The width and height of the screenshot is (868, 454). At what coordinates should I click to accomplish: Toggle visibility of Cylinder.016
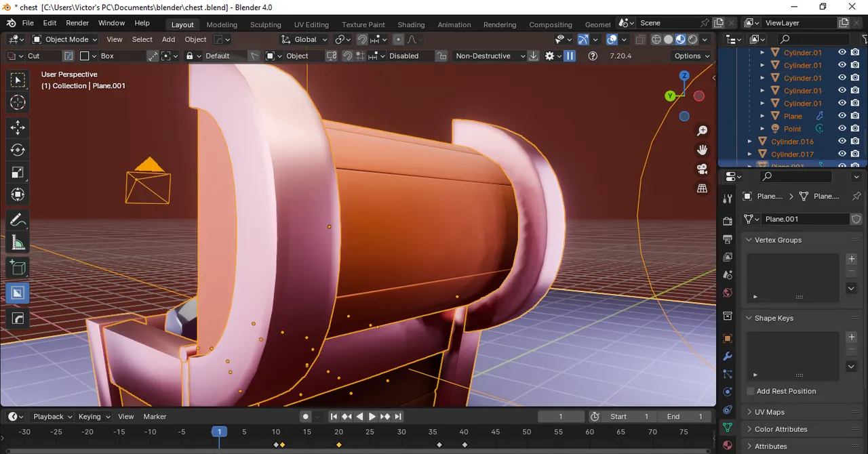842,142
